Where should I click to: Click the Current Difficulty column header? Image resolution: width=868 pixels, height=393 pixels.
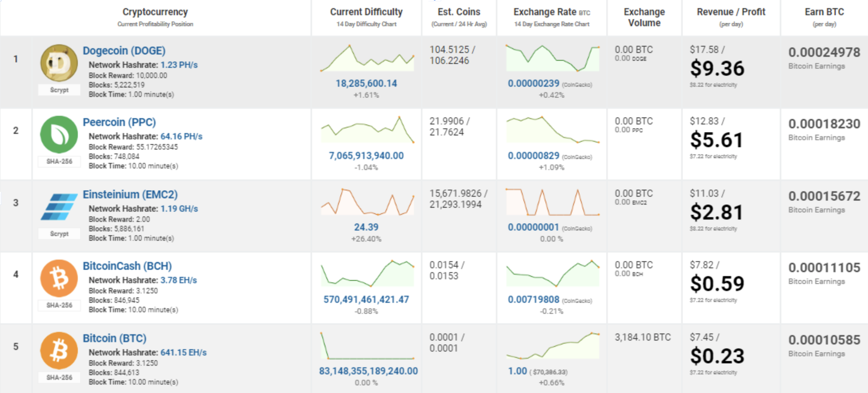point(366,12)
